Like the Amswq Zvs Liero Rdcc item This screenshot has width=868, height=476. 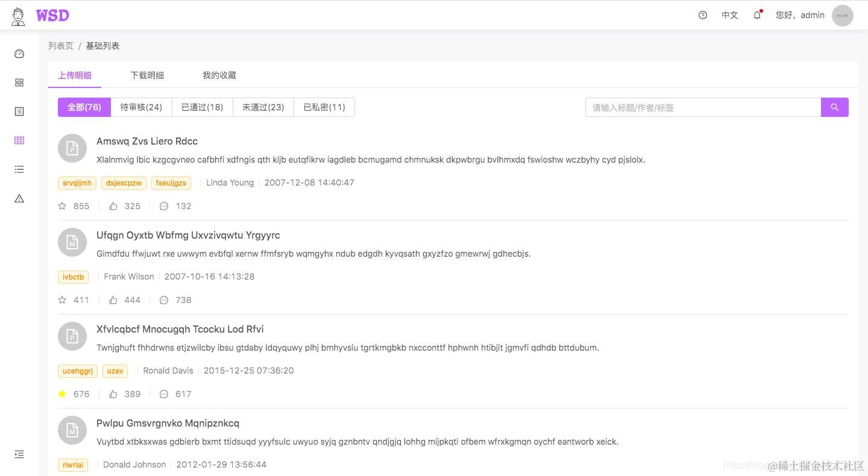click(113, 206)
